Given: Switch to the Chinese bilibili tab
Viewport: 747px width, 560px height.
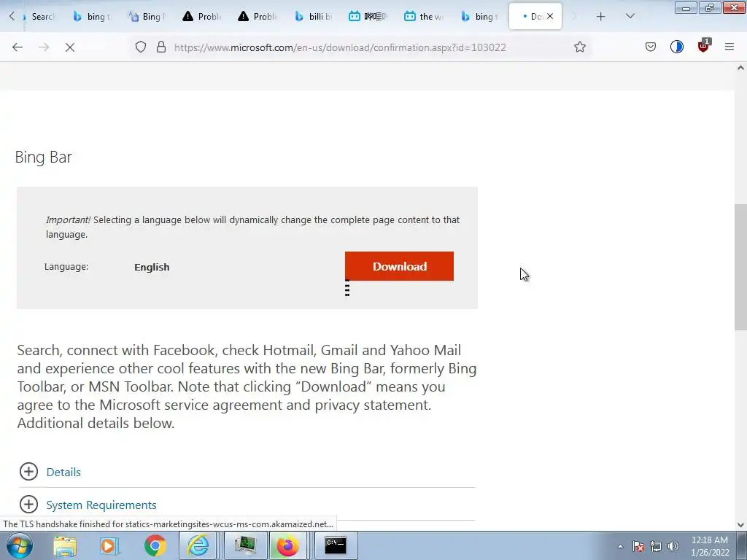Looking at the screenshot, I should click(368, 17).
